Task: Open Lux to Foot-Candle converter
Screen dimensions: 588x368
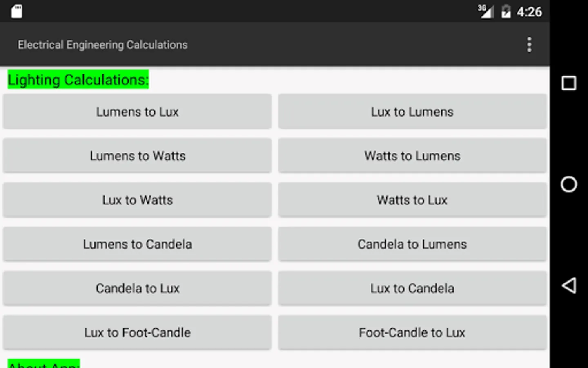Action: [137, 332]
